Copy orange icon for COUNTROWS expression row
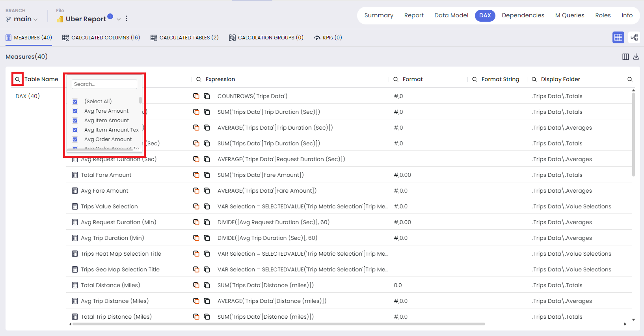Screen dimensions: 644x336 click(196, 96)
